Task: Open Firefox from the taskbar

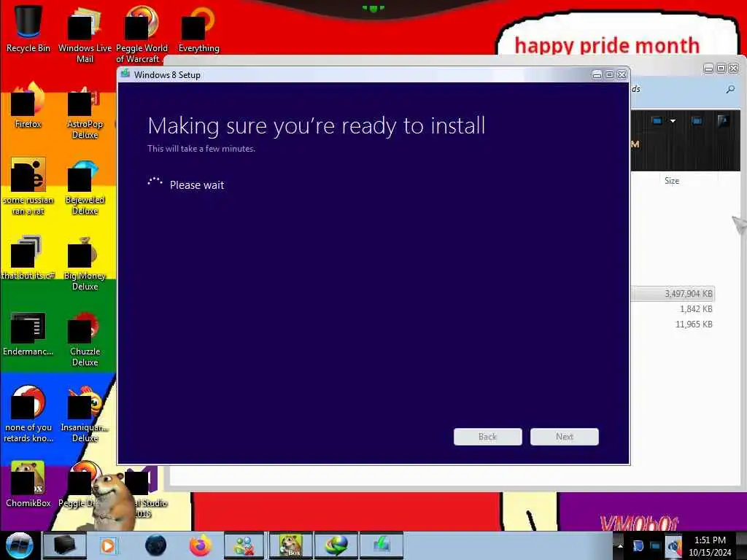Action: coord(201,545)
